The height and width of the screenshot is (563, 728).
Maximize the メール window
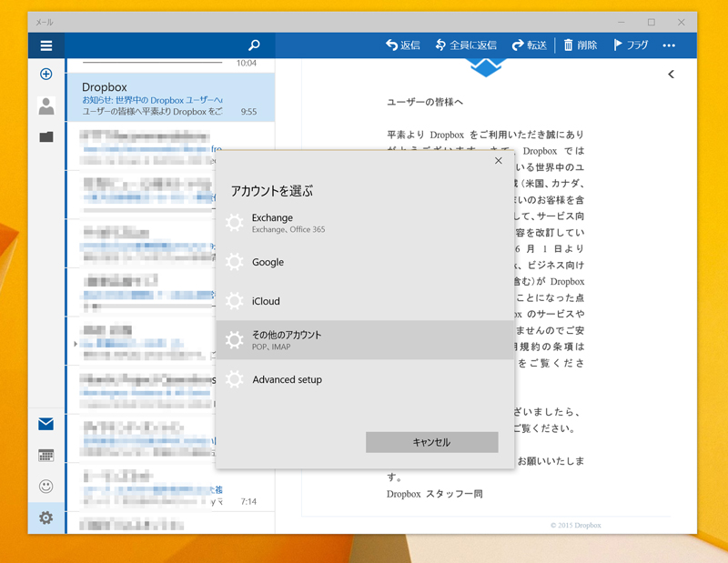tap(652, 22)
